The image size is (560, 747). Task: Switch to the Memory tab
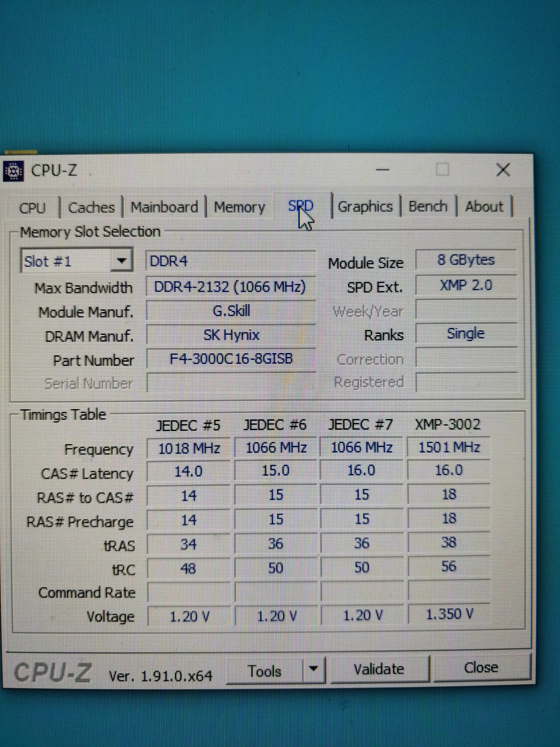click(x=240, y=207)
